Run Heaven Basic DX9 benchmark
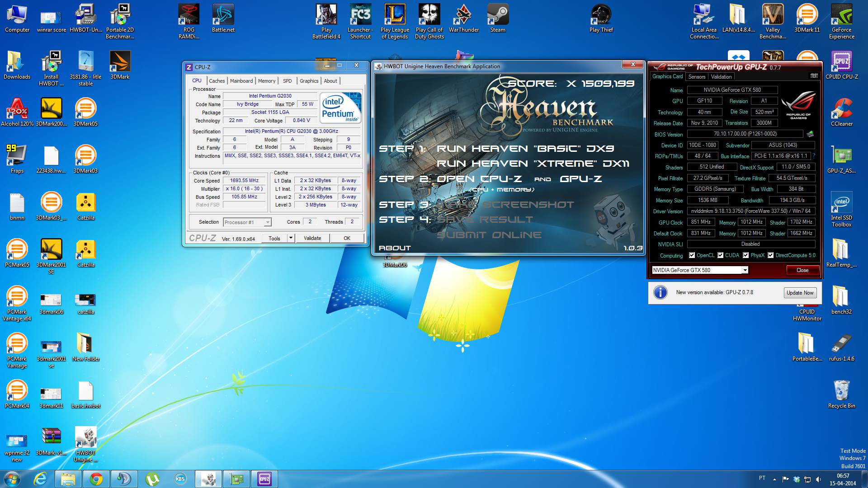 point(525,149)
